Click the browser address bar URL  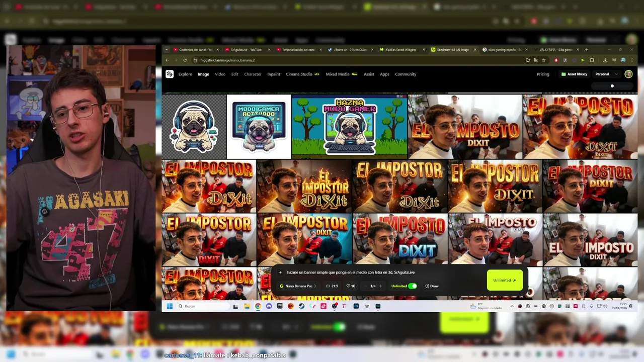click(227, 60)
